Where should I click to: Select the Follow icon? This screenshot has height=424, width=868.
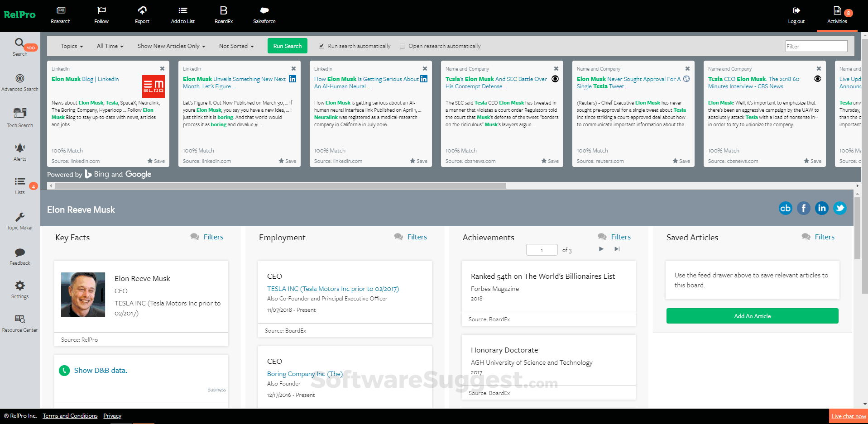(101, 14)
